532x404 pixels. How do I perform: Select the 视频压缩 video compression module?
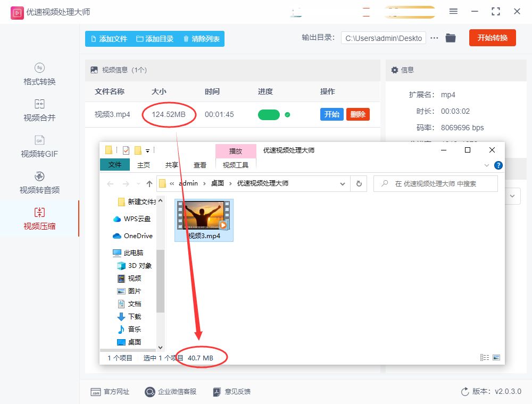39,219
